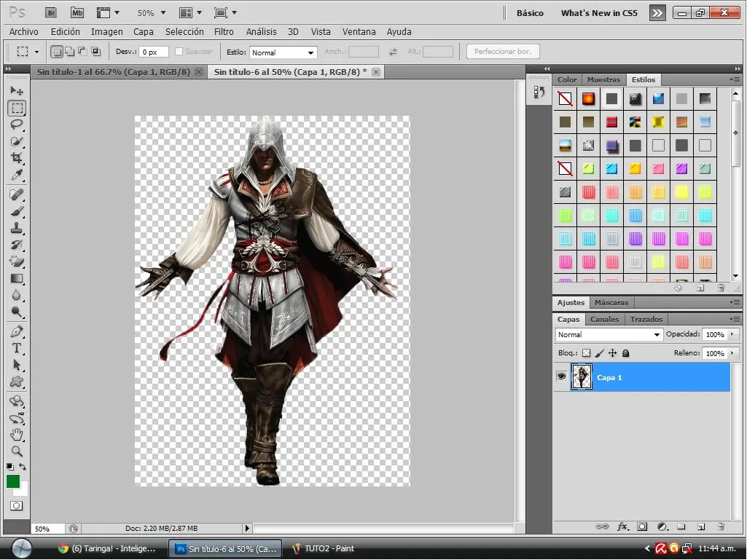
Task: Select the Spot Healing Brush tool
Action: tap(17, 194)
